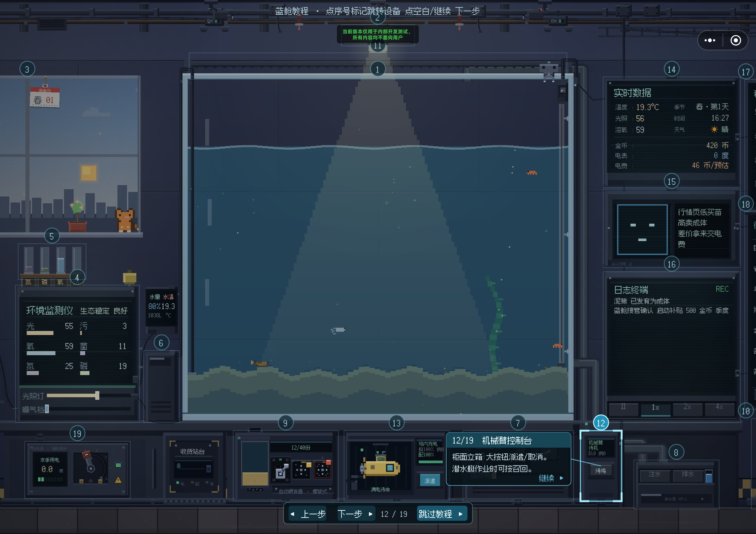Open step marker 15 below 实时数据 panel
The image size is (756, 534).
pos(671,181)
